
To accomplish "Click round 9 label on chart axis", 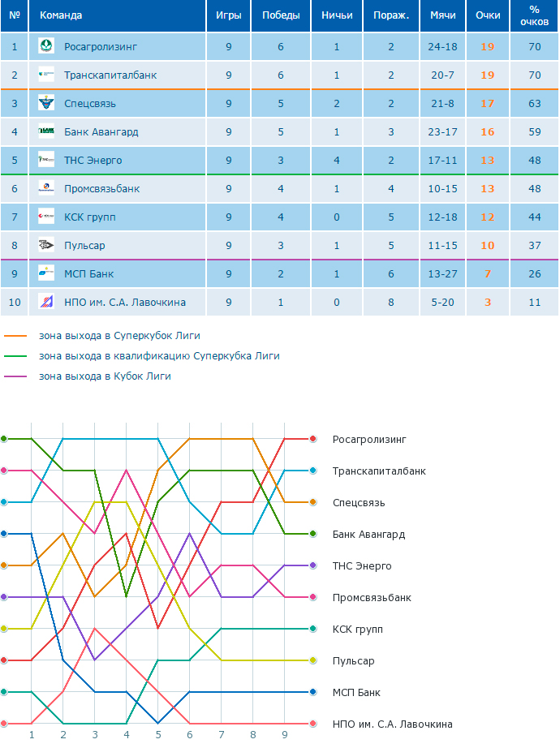I will click(285, 735).
